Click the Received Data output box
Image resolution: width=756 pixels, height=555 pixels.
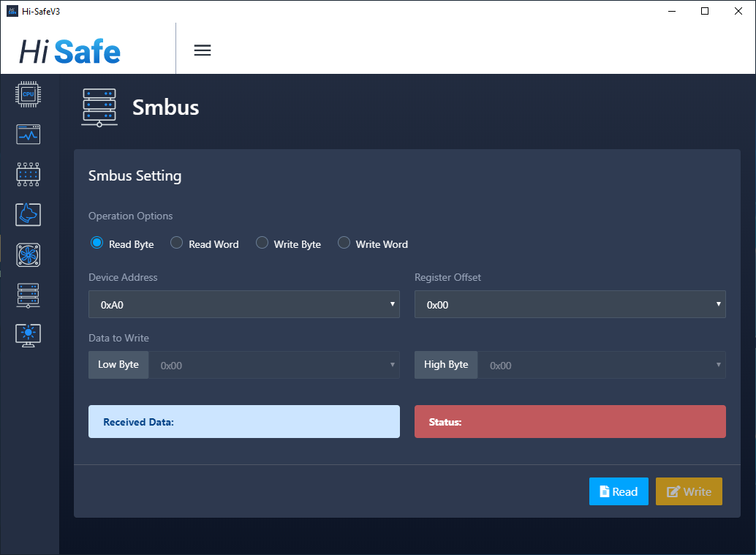244,421
